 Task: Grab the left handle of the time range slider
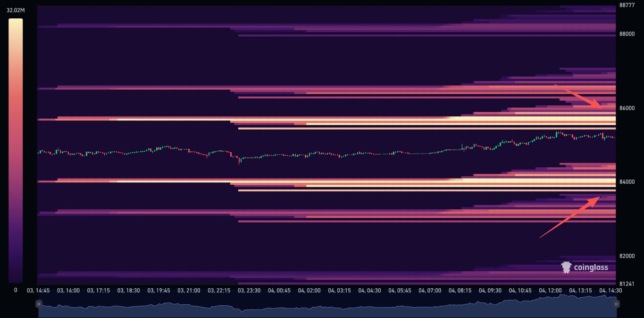click(x=39, y=304)
